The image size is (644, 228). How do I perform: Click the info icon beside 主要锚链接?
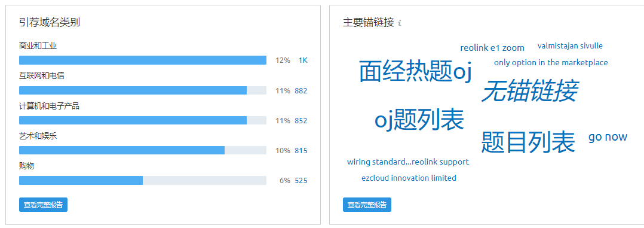click(400, 23)
